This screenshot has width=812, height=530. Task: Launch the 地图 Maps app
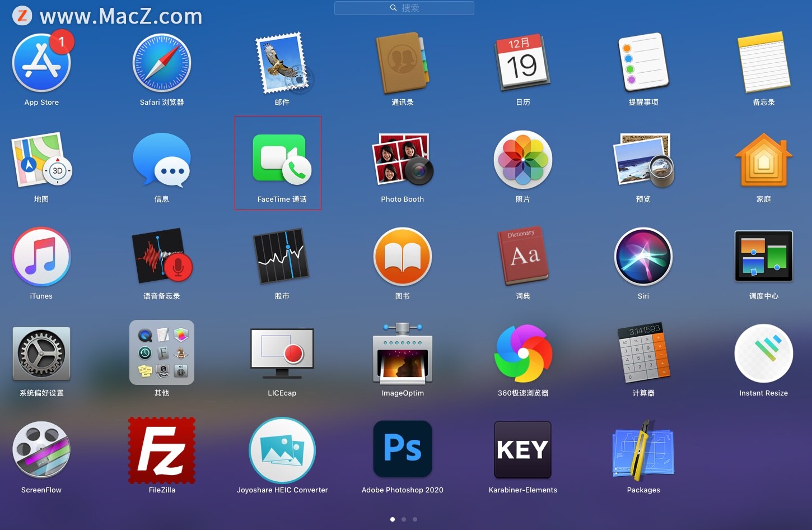point(41,160)
